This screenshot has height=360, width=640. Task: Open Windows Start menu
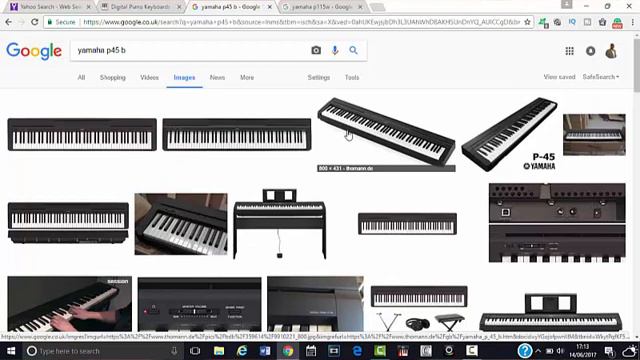tap(11, 351)
